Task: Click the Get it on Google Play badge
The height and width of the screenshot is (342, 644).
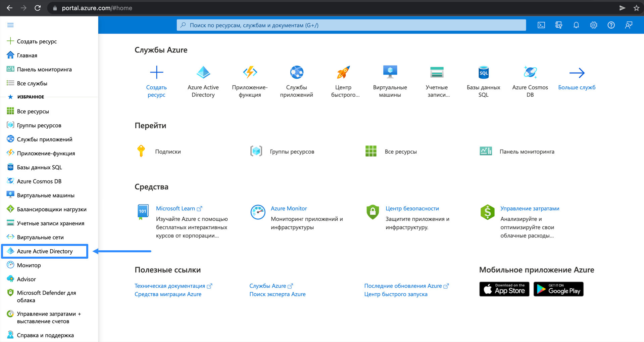Action: point(558,289)
